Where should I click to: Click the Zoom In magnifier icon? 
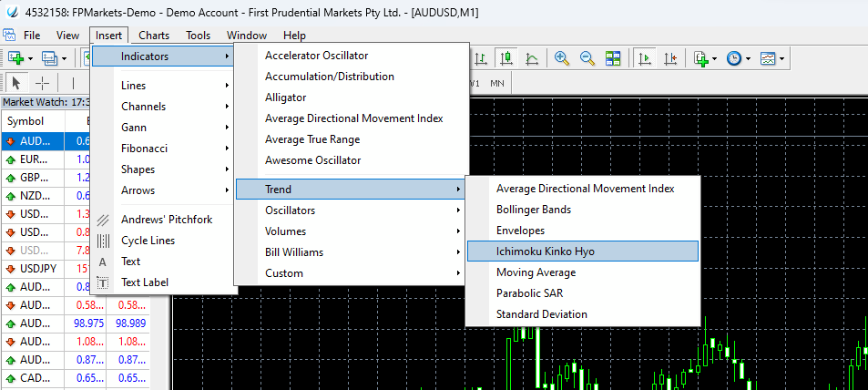pyautogui.click(x=562, y=58)
